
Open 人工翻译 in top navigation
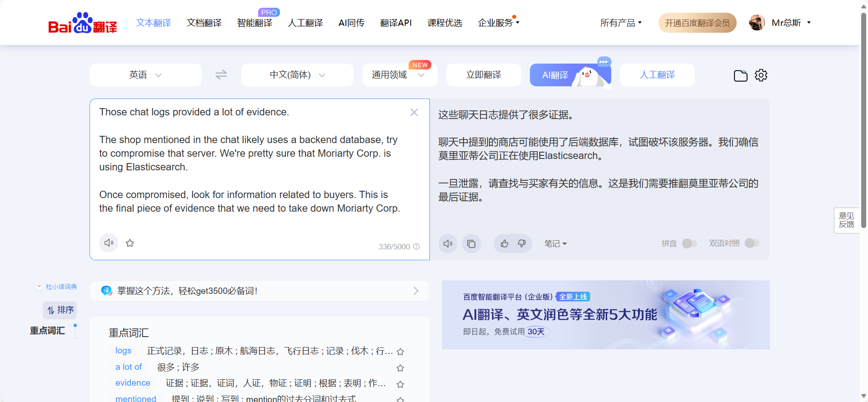click(305, 23)
